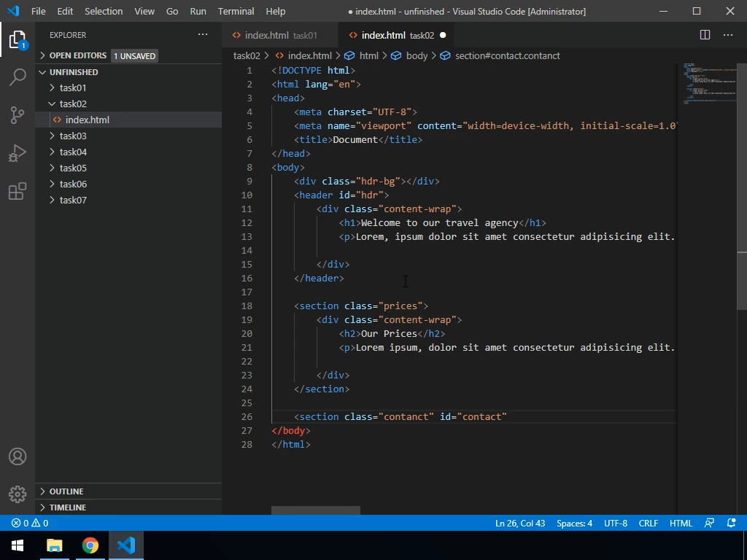Click the feedback icon in status bar
Image resolution: width=747 pixels, height=560 pixels.
click(709, 523)
